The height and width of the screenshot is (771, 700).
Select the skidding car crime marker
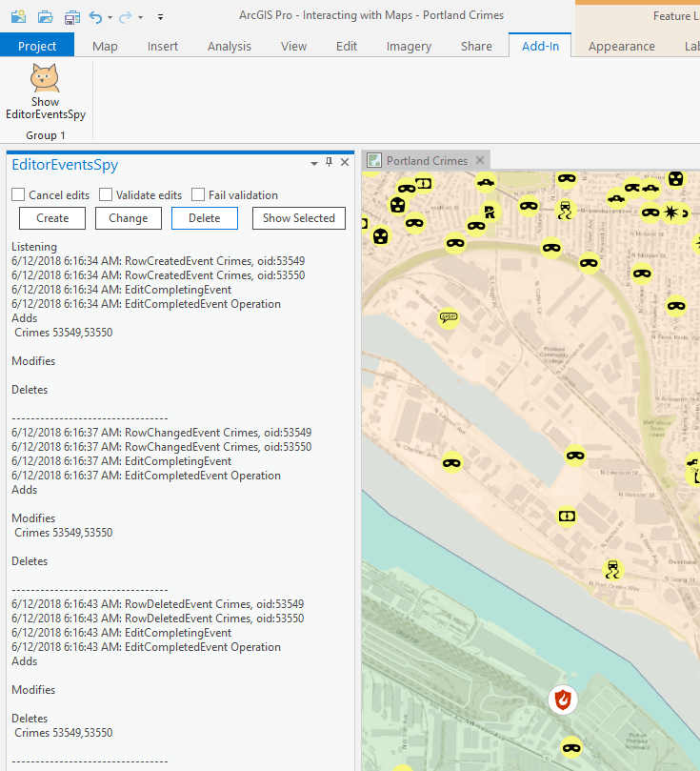tap(614, 569)
